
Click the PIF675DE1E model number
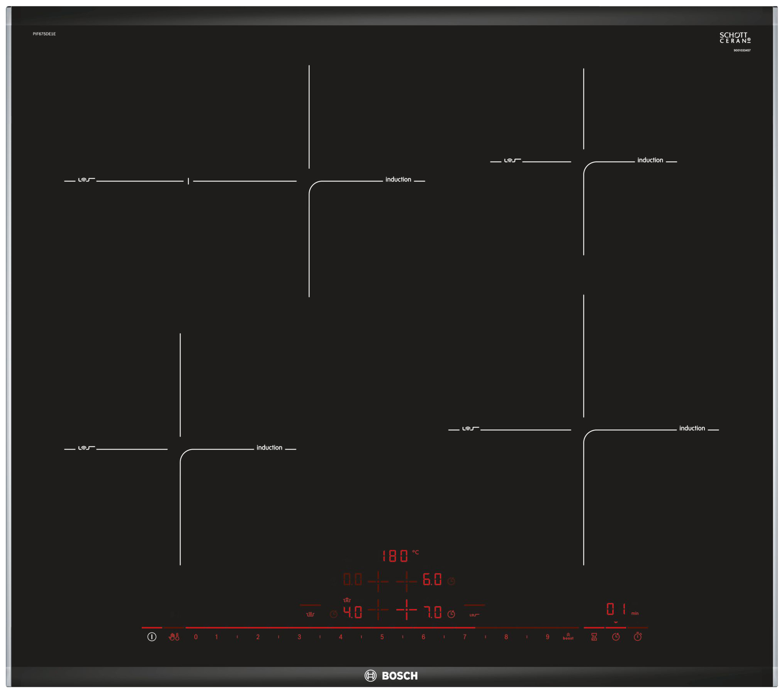pos(44,34)
